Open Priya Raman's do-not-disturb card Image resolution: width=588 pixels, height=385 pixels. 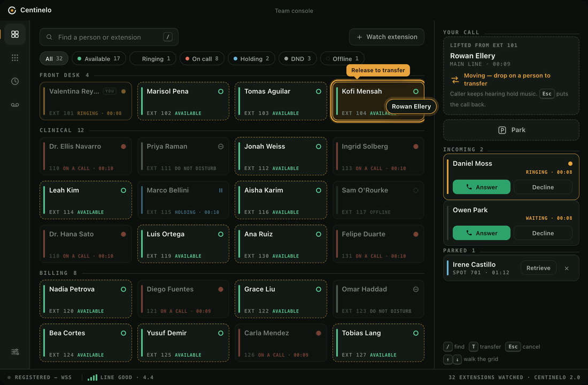(183, 156)
